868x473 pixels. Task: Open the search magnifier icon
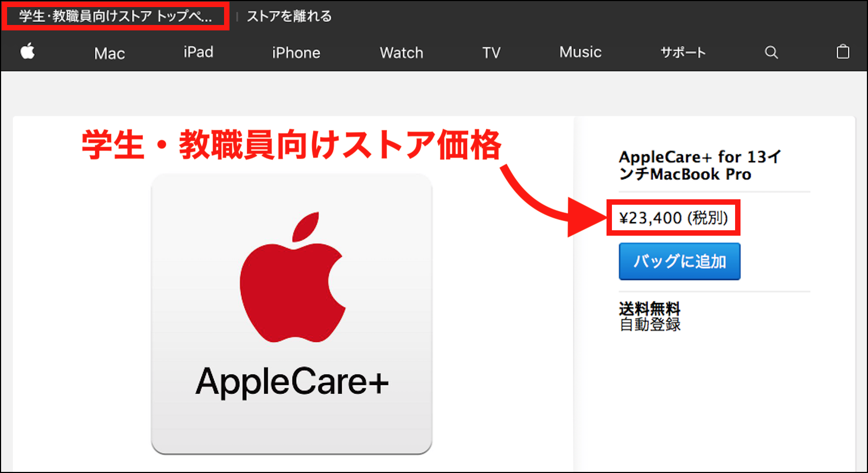pos(771,52)
